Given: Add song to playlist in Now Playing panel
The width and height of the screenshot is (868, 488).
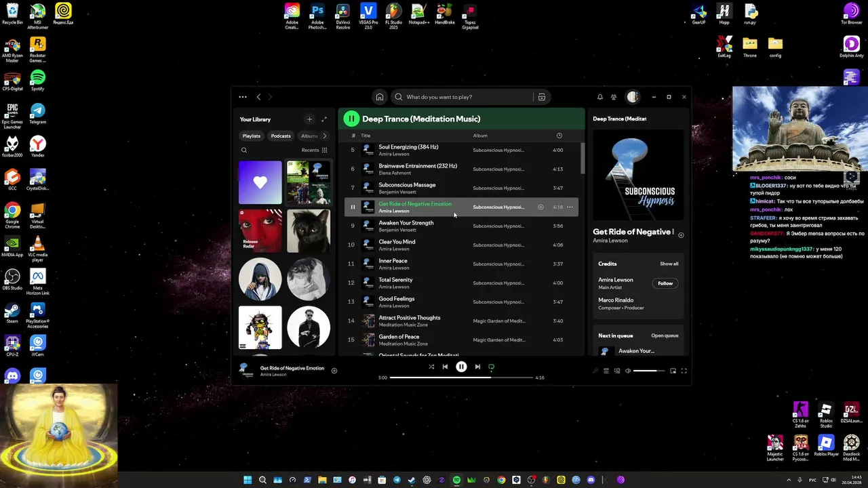Looking at the screenshot, I should [681, 235].
